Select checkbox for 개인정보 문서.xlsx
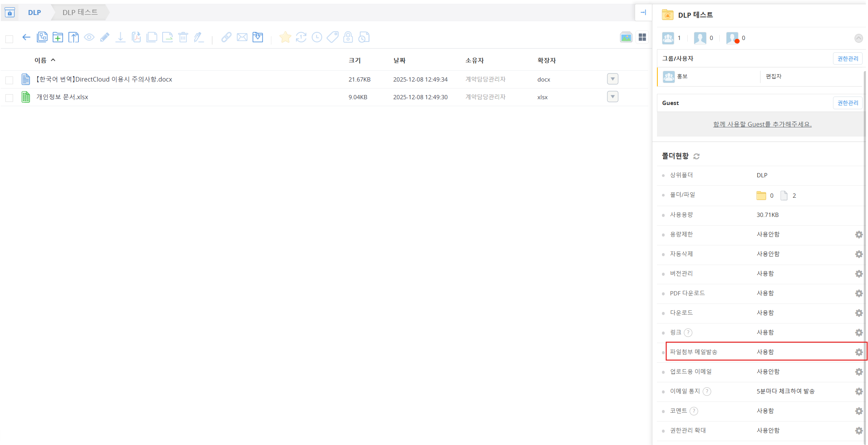This screenshot has height=445, width=868. [x=9, y=98]
